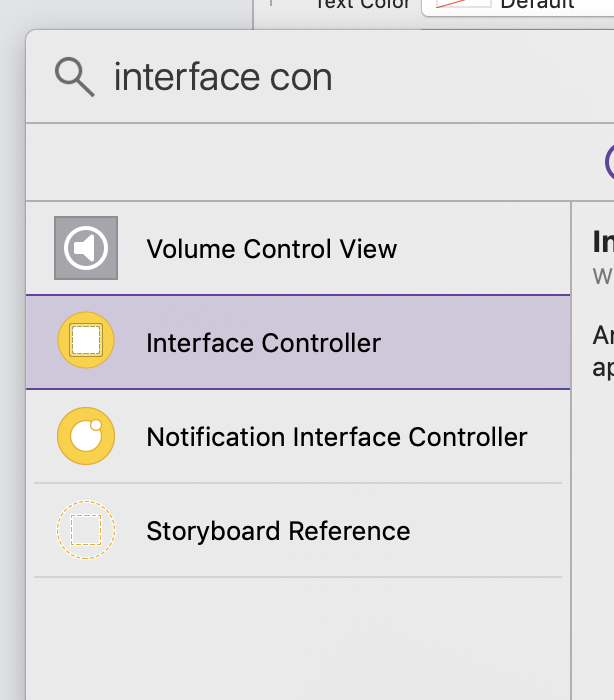This screenshot has width=614, height=700.
Task: Select the Volume Control View label
Action: 271,249
